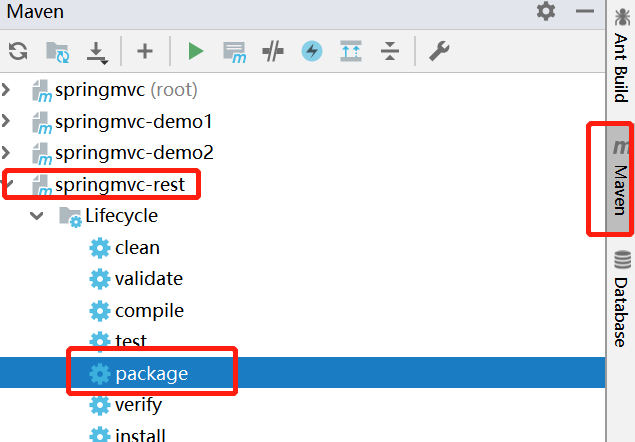Click Ant Build spider icon
This screenshot has height=442, width=635.
tap(622, 17)
